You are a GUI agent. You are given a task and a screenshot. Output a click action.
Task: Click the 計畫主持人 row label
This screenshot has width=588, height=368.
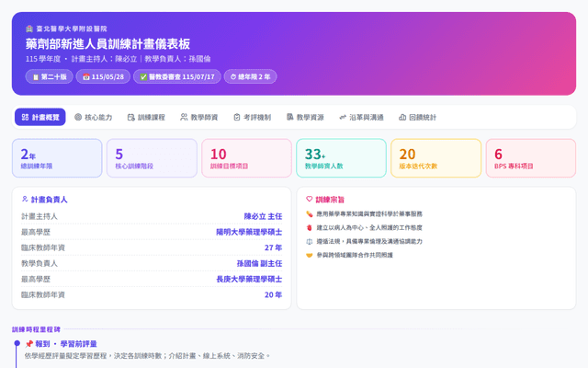(40, 216)
